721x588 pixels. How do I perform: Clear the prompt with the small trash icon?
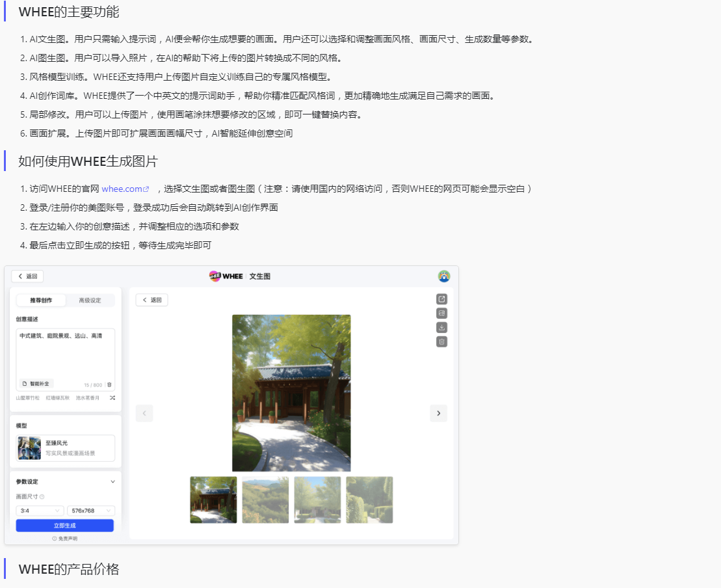coord(109,384)
